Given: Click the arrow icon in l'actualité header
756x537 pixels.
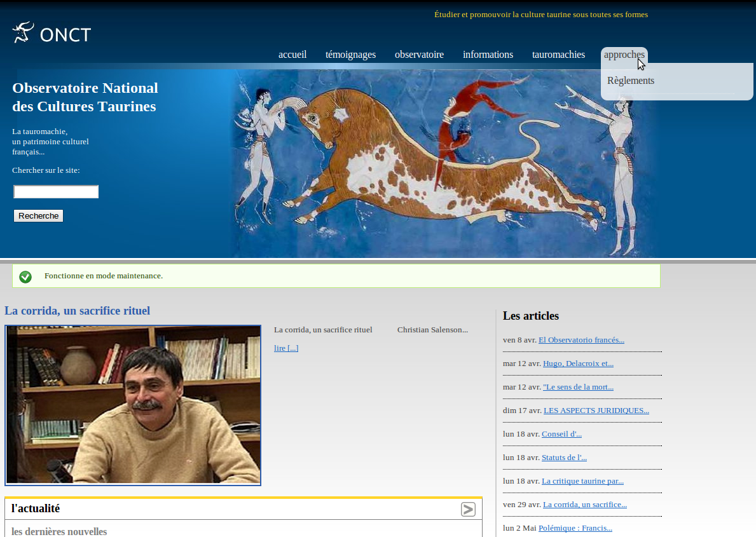Looking at the screenshot, I should point(468,509).
